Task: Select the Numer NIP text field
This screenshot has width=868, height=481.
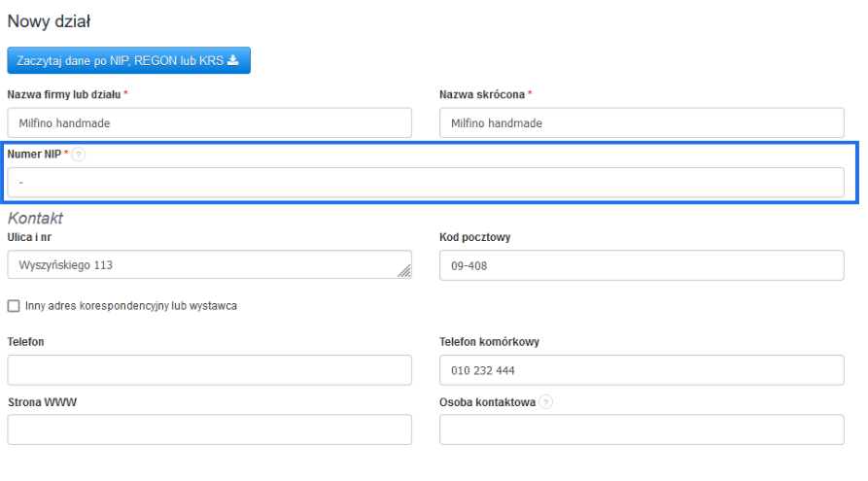Action: [x=426, y=183]
